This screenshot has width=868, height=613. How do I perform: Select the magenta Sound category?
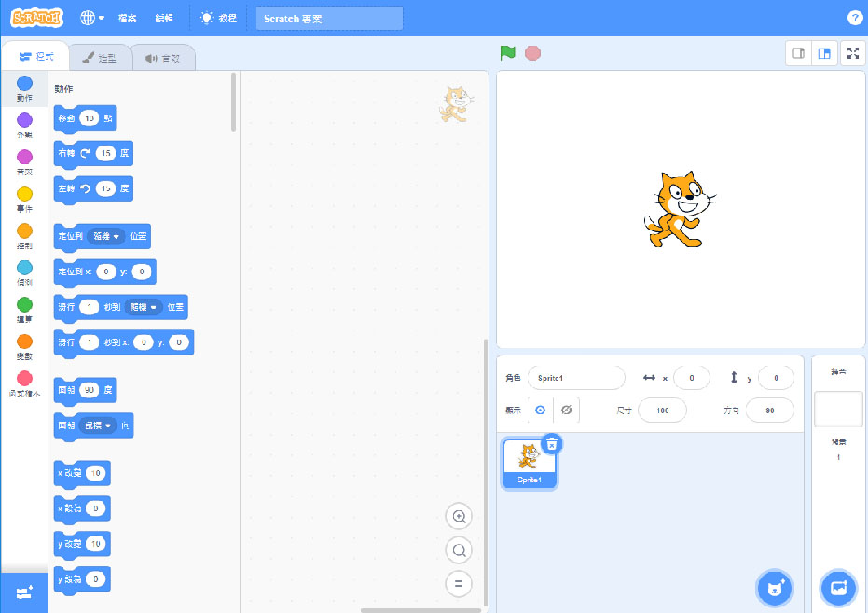(x=24, y=162)
